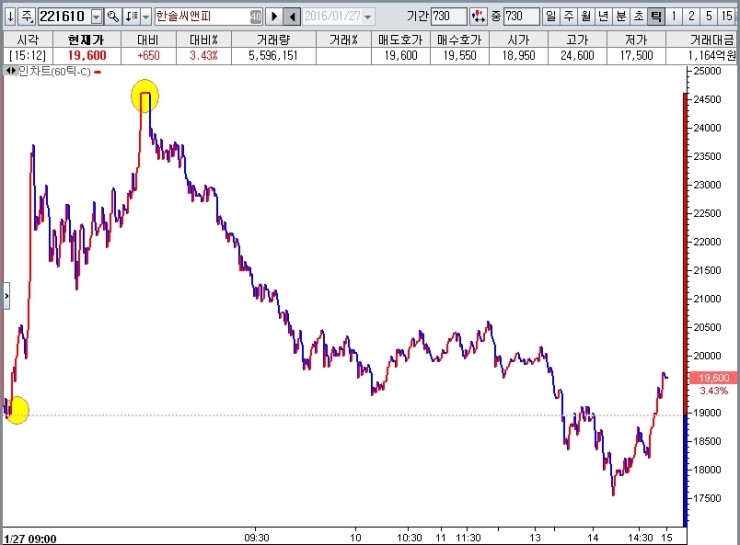
Task: Choose interval 1 button
Action: click(x=673, y=17)
